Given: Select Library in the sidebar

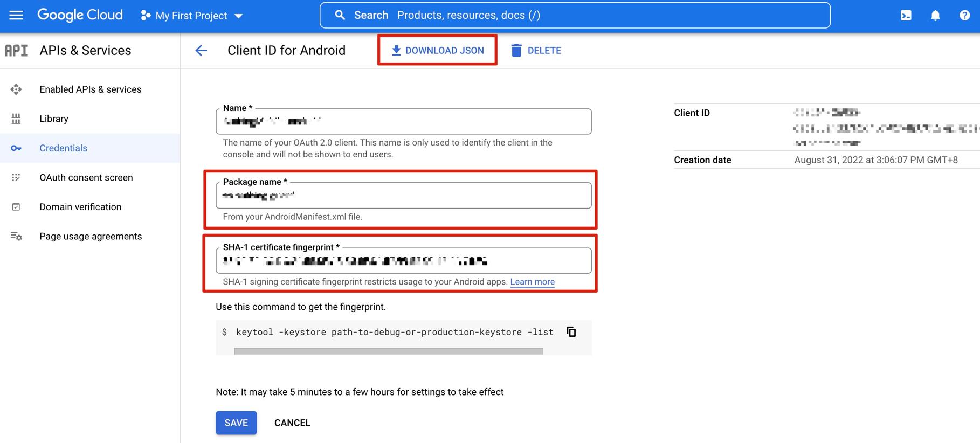Looking at the screenshot, I should click(54, 119).
